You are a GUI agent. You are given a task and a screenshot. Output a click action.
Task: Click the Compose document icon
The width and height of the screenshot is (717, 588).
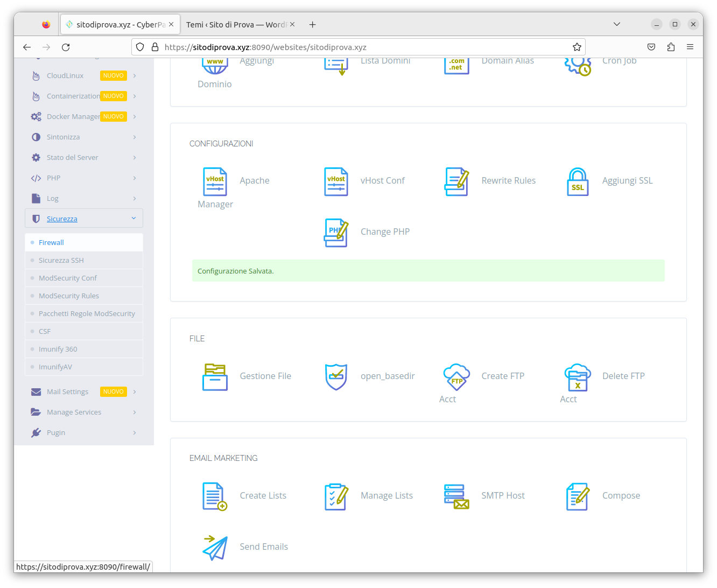[x=578, y=496]
